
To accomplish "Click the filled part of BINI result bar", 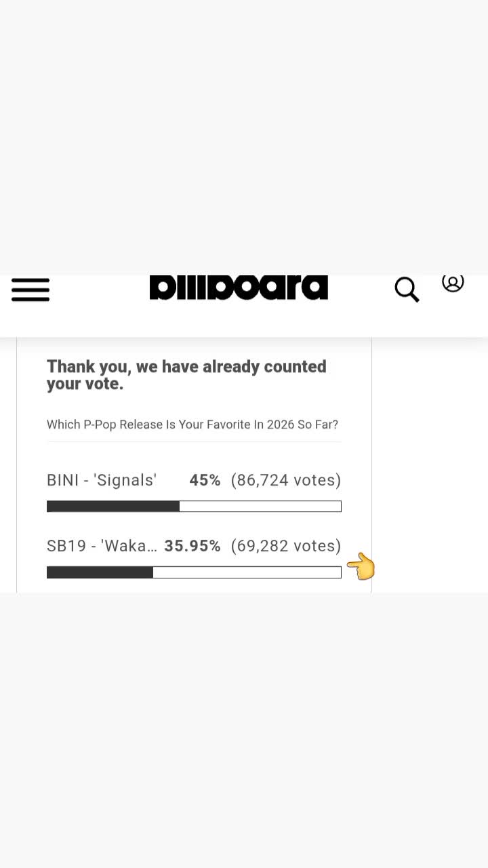I will [x=113, y=507].
